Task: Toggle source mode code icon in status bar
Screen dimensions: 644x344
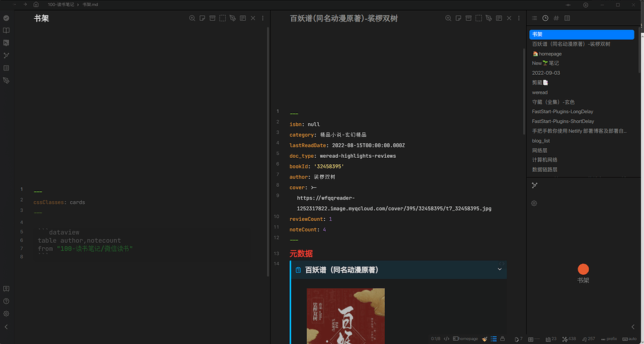Action: tap(447, 339)
